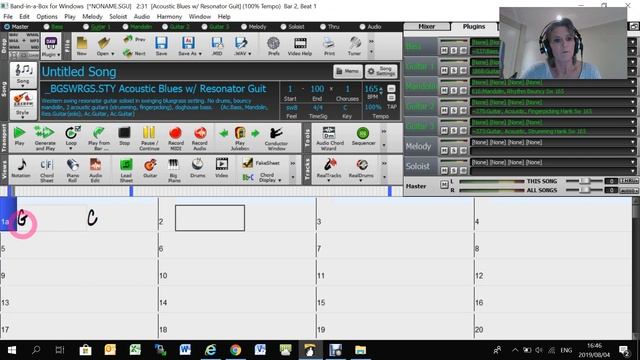Screen dimensions: 640x360
Task: Open Soloist track plugin dropdown arrow
Action: (x=633, y=162)
